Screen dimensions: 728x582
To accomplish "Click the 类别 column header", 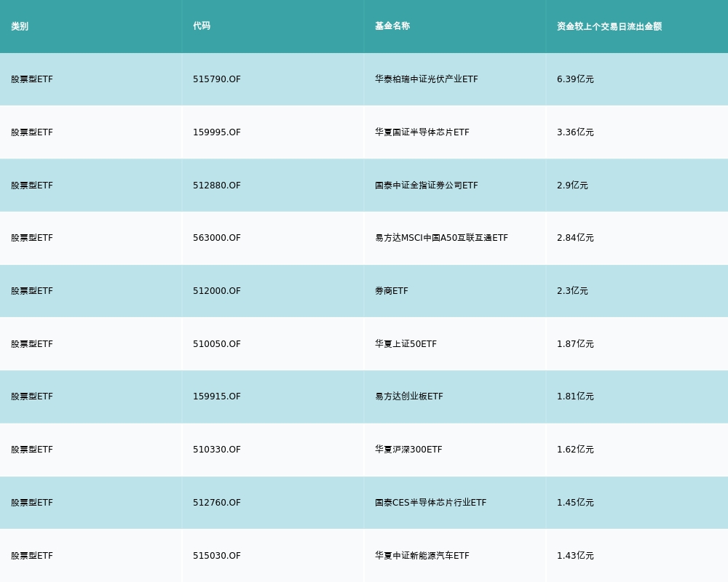I will click(20, 26).
